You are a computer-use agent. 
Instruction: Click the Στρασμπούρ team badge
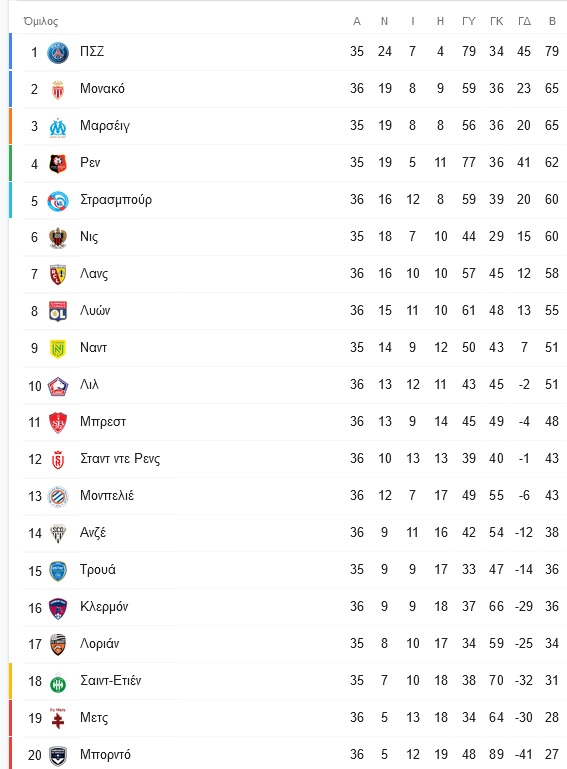[58, 201]
